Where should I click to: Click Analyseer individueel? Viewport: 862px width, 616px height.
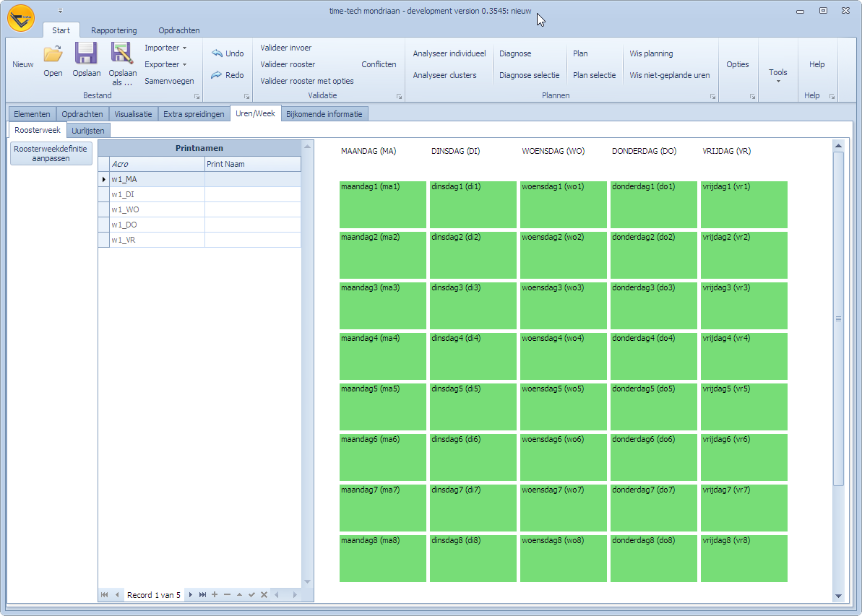point(449,53)
